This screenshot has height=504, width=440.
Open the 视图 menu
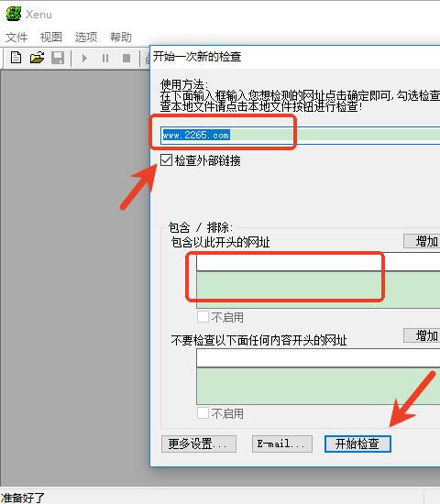coord(51,38)
